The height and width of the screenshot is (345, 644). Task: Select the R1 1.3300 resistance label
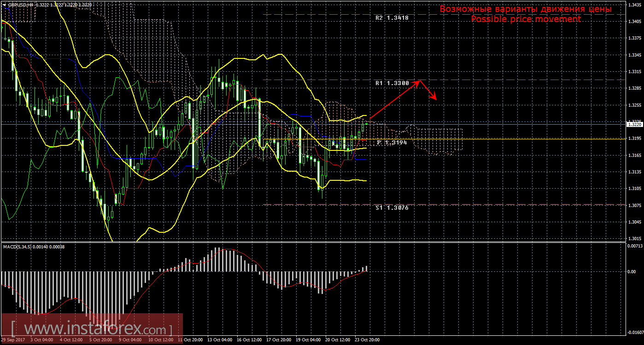392,83
